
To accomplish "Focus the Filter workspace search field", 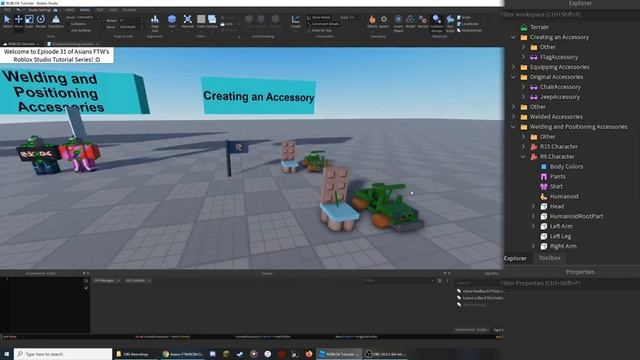I will pos(570,14).
